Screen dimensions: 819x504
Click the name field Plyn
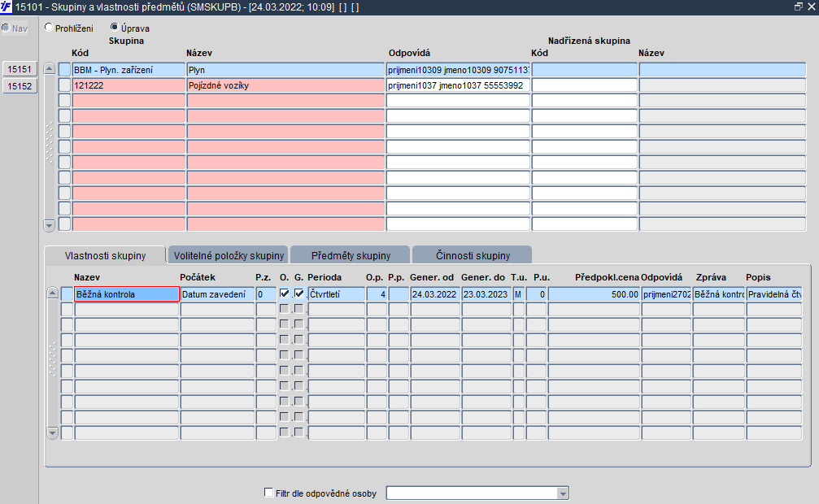click(285, 70)
